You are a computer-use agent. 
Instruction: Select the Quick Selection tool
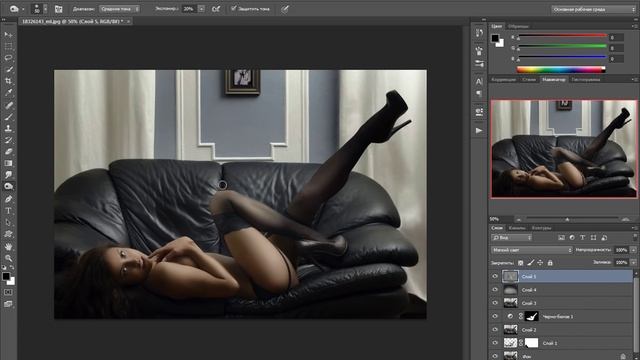8,70
